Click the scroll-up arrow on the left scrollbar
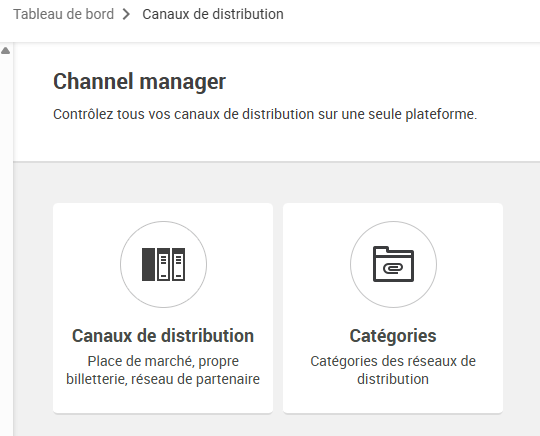 [6, 51]
